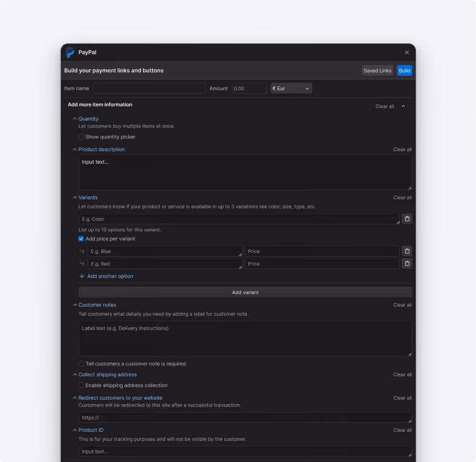The width and height of the screenshot is (476, 462).
Task: Collapse the Quantity section
Action: tap(75, 119)
